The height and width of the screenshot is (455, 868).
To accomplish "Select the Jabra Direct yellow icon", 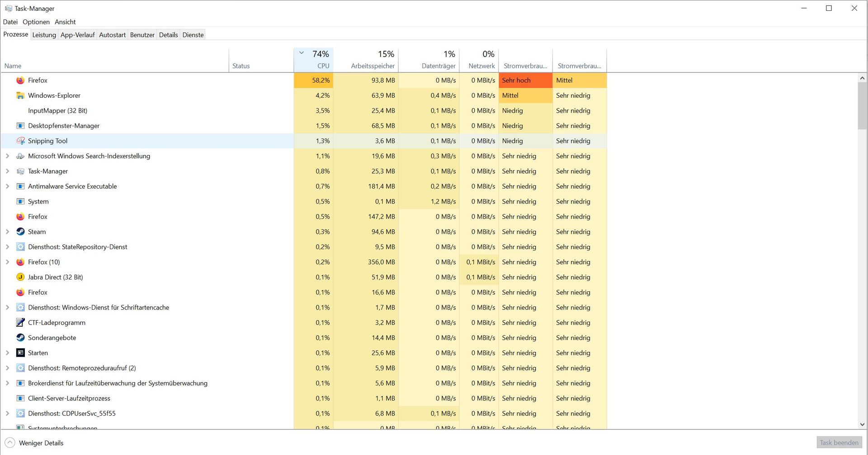I will point(20,277).
